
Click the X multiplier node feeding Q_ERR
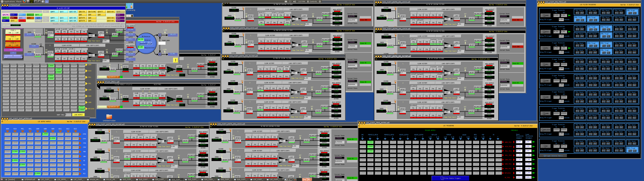point(160,54)
